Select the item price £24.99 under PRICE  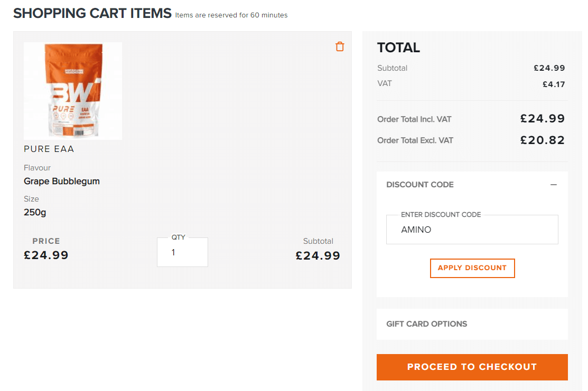tap(46, 255)
